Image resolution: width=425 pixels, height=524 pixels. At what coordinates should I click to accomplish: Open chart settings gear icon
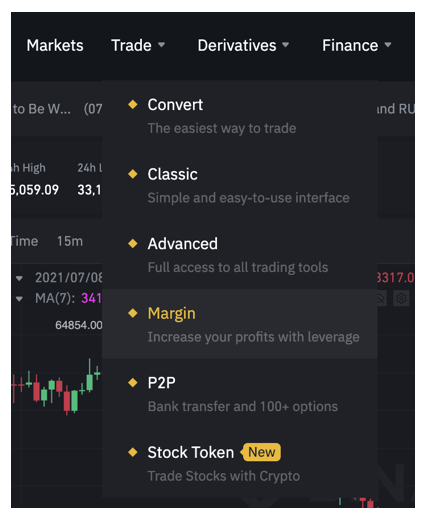(x=401, y=298)
